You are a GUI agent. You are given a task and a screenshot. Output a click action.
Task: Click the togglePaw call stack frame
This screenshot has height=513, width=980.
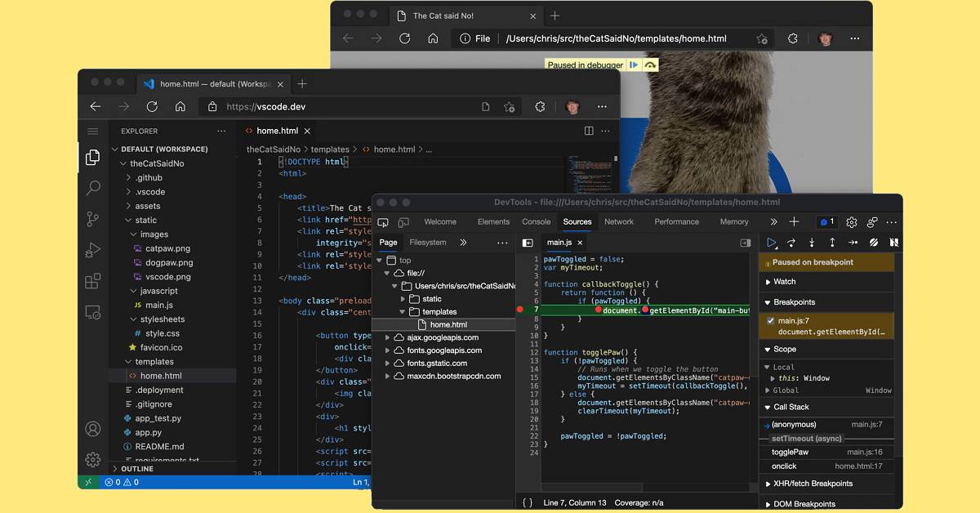point(790,452)
